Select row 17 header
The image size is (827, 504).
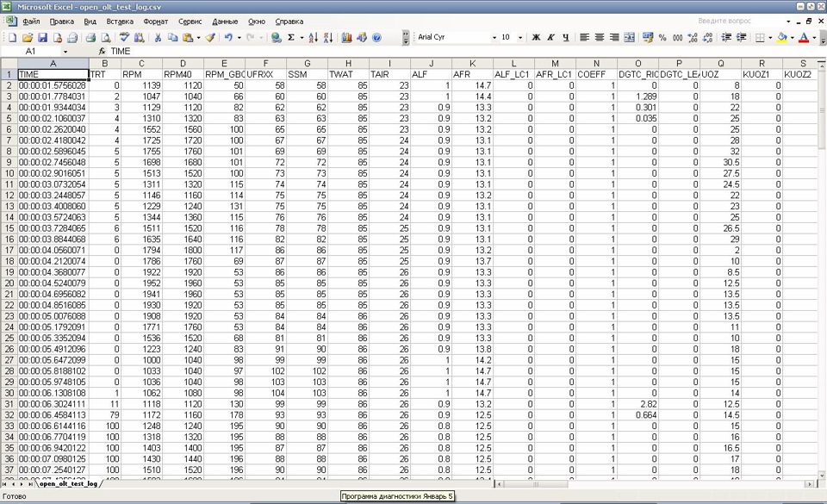pos(9,251)
